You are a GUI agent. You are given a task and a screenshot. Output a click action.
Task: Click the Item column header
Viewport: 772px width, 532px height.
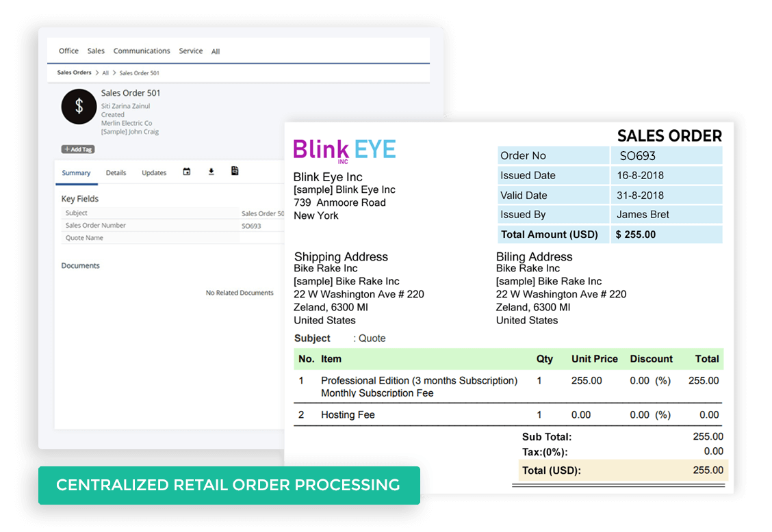[x=331, y=359]
